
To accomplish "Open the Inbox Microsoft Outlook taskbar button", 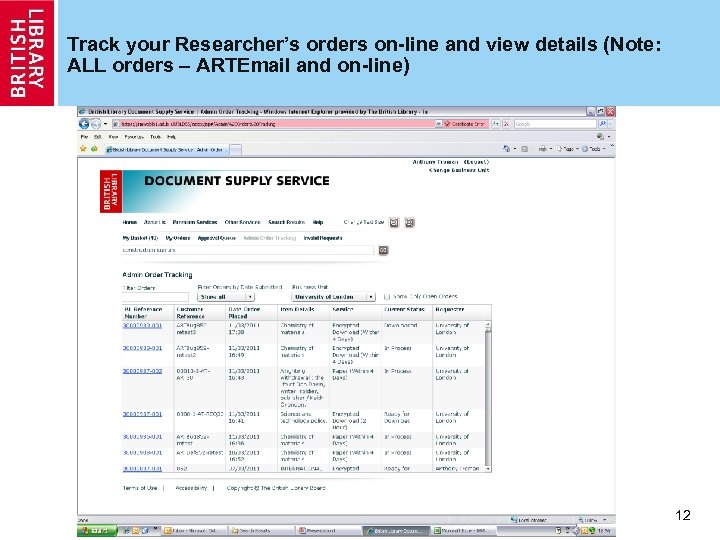I will click(194, 531).
